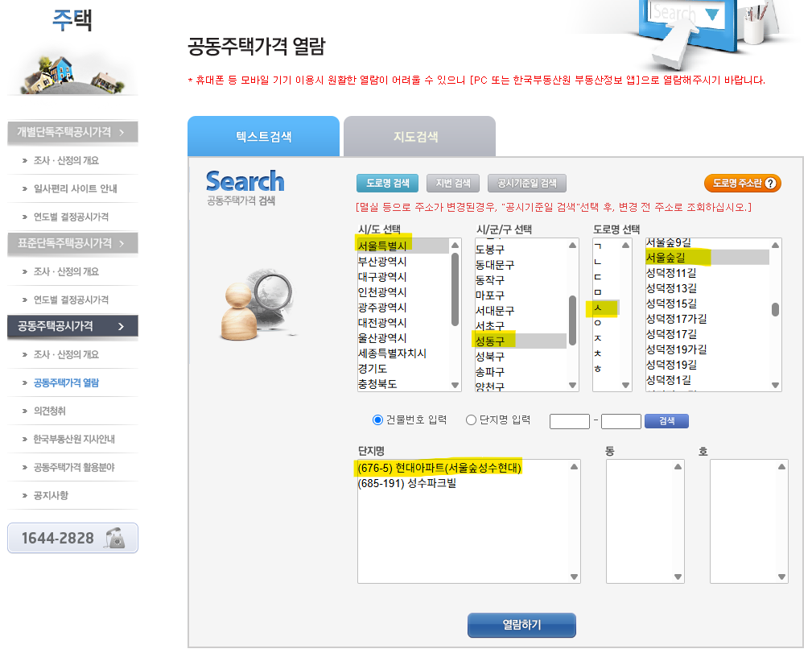Click the 검색 button next to building number fields
The height and width of the screenshot is (653, 812).
point(666,420)
